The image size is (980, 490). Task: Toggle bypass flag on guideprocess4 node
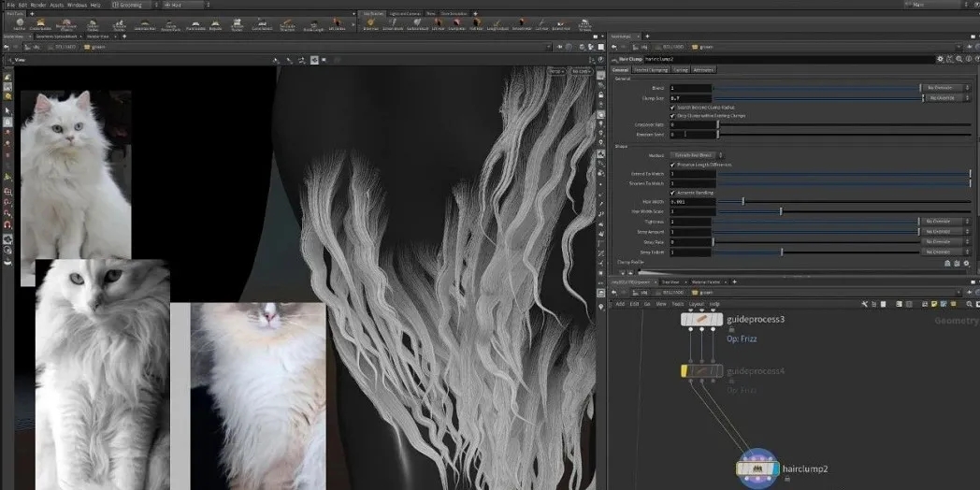tap(685, 371)
